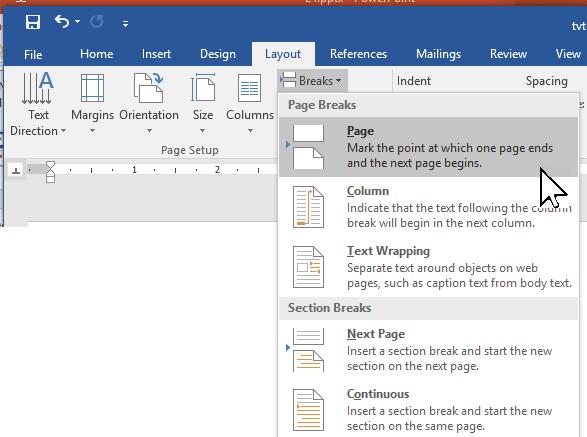This screenshot has width=587, height=437.
Task: Click the Text Direction icon
Action: (37, 88)
